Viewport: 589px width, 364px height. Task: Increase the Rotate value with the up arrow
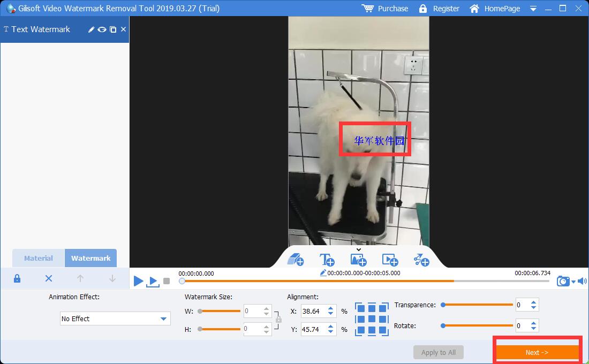point(533,323)
